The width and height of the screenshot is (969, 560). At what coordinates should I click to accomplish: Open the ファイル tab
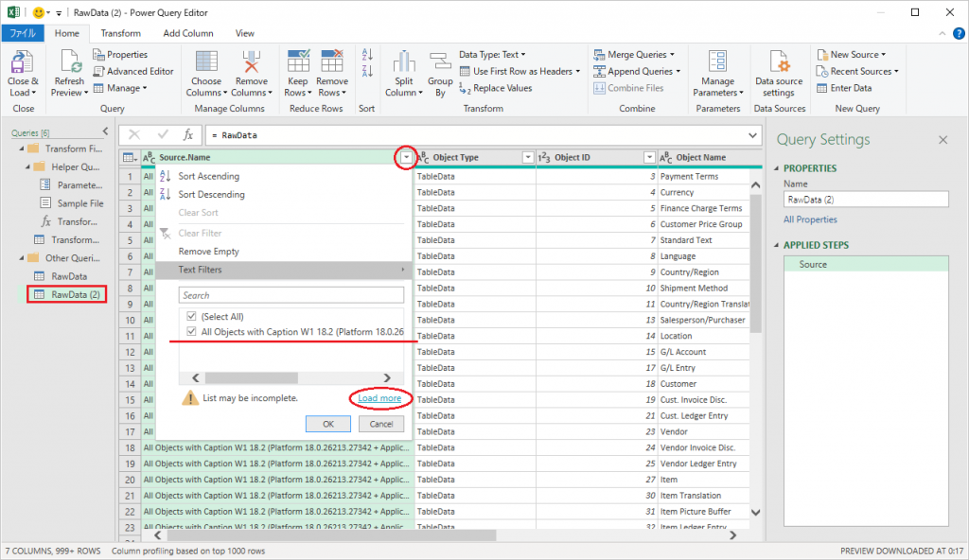click(x=23, y=33)
